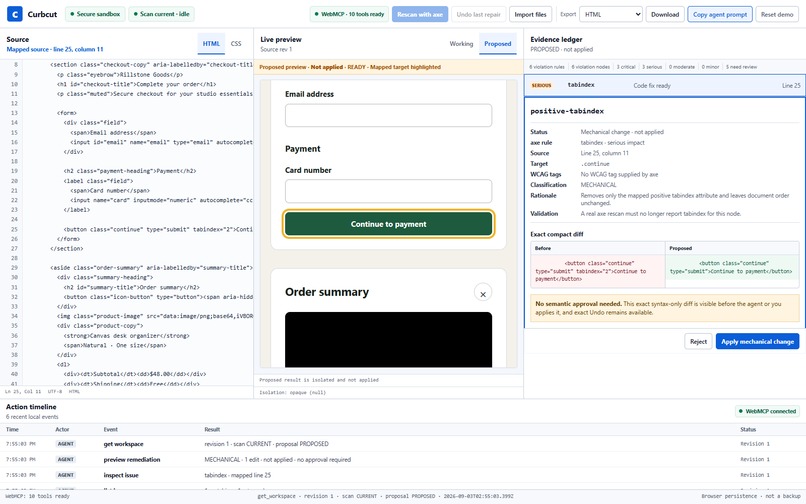Click the '5 need review' count

tap(742, 67)
